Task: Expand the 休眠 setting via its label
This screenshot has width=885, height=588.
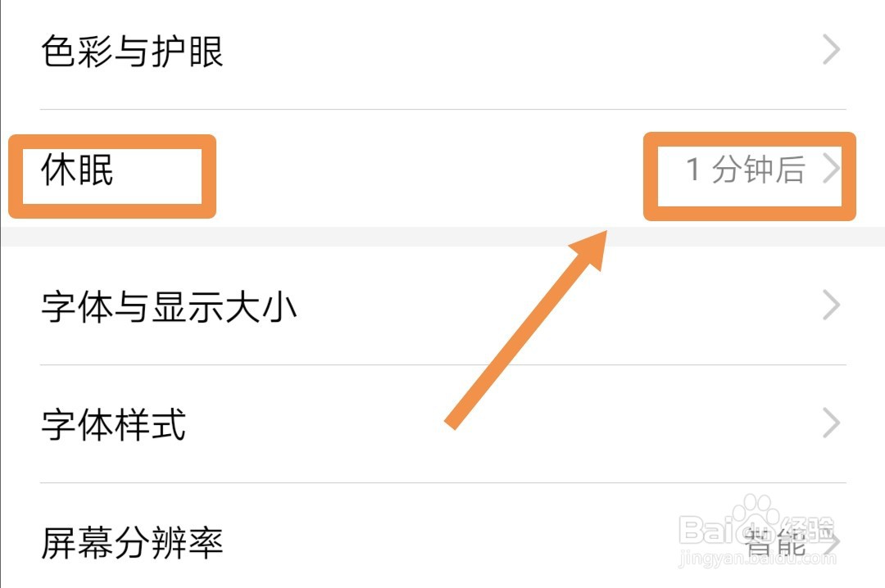Action: 78,171
